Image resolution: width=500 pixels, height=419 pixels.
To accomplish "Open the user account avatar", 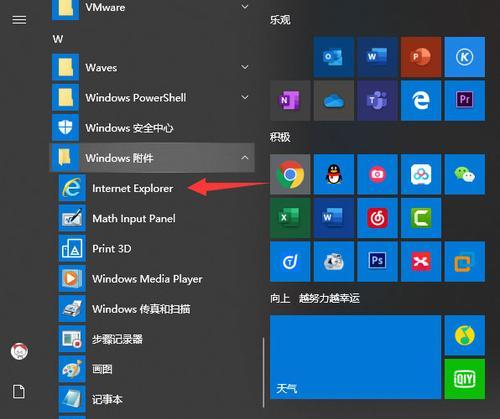I will tap(19, 351).
